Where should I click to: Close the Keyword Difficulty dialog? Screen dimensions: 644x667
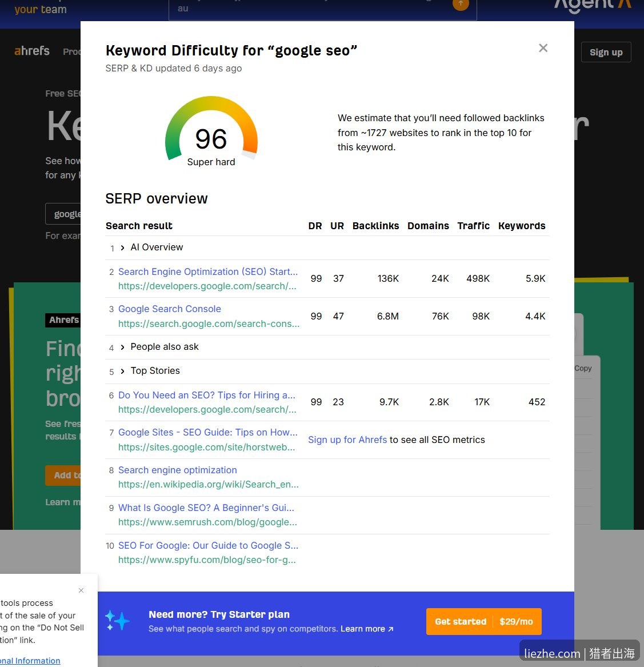coord(543,48)
